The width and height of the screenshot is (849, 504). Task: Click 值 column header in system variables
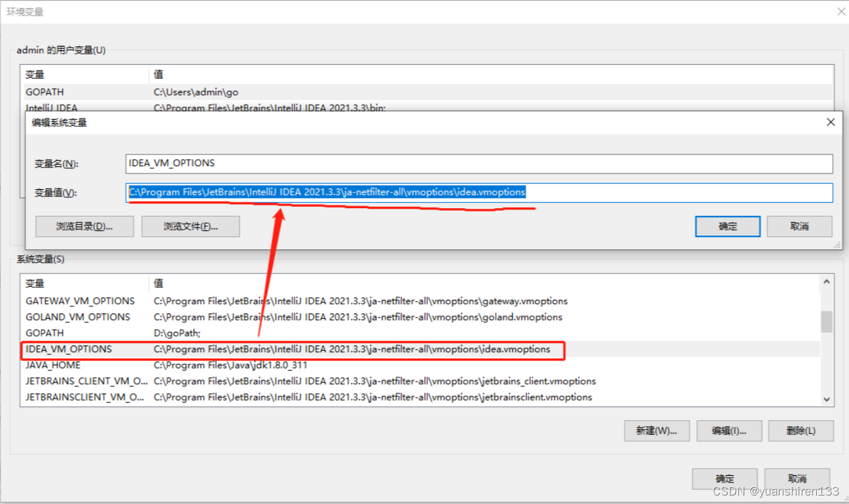click(x=484, y=283)
